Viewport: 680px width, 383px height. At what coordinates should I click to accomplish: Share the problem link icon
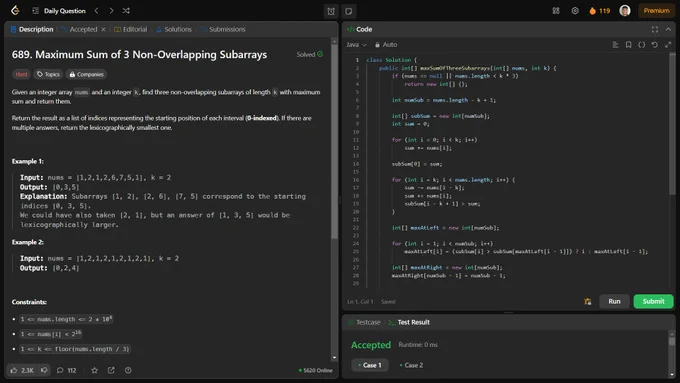[111, 370]
